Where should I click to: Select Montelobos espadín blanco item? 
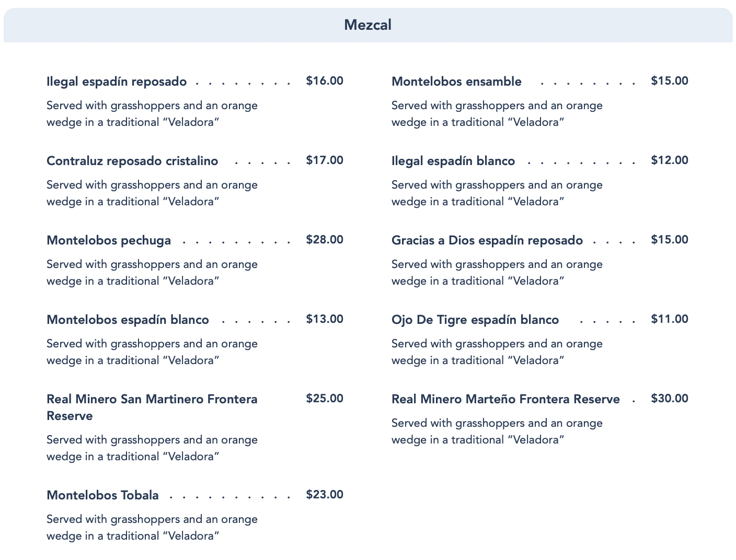point(128,320)
